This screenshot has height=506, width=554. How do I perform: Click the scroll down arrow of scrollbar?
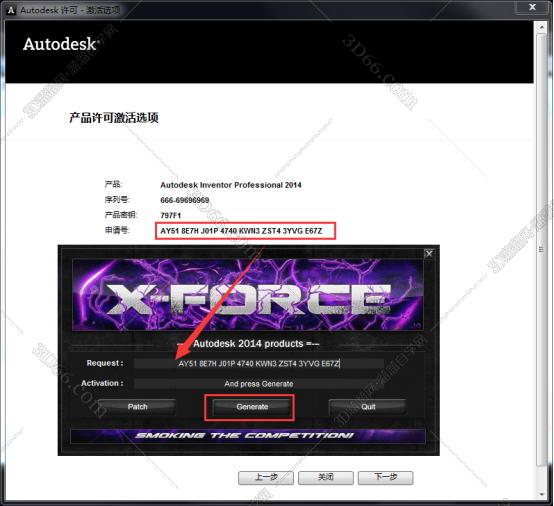pyautogui.click(x=541, y=494)
